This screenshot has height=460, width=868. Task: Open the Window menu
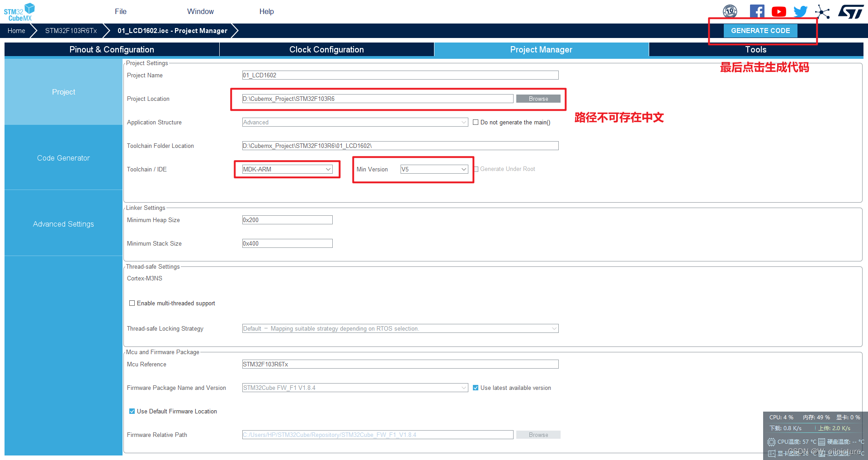click(200, 11)
